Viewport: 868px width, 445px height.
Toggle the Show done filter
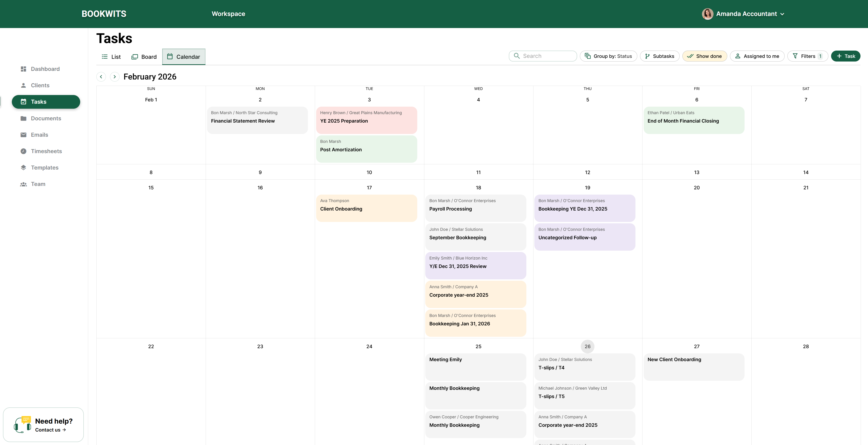pos(704,56)
